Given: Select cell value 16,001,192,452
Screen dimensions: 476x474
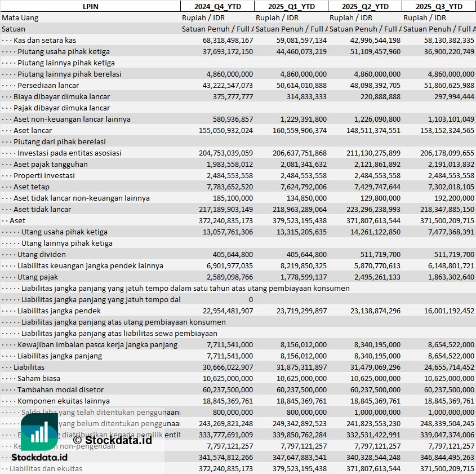Looking at the screenshot, I should tap(449, 311).
